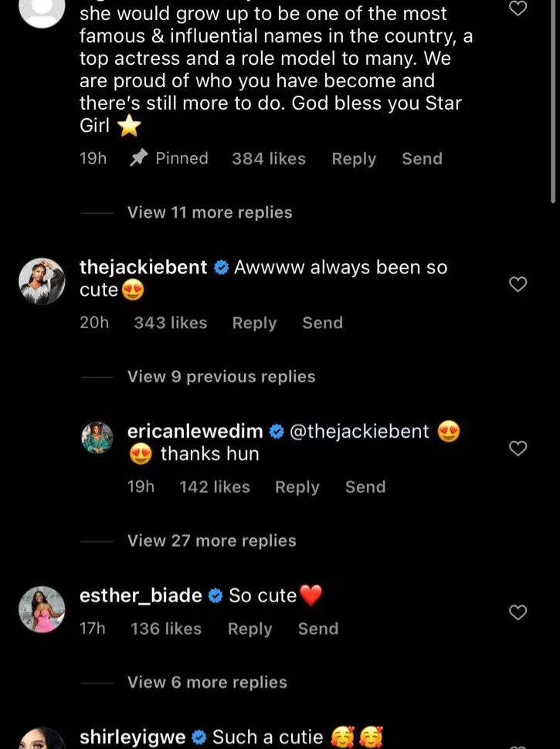View the 343 likes on thejackiebent's comment
This screenshot has width=560, height=749.
(x=170, y=323)
